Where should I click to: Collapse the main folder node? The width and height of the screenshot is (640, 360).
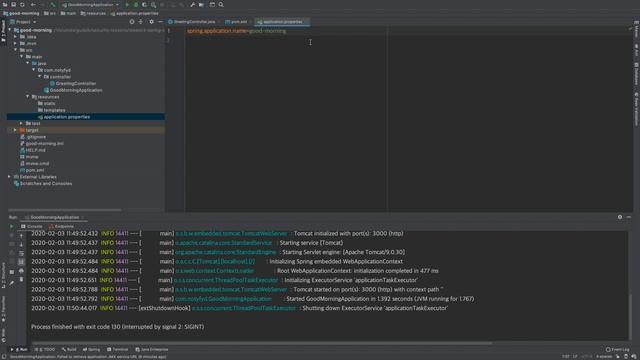(22, 57)
